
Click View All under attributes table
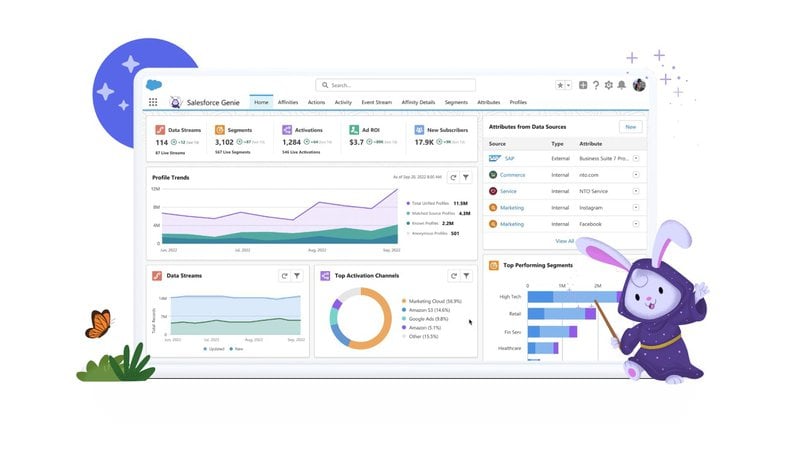click(564, 241)
